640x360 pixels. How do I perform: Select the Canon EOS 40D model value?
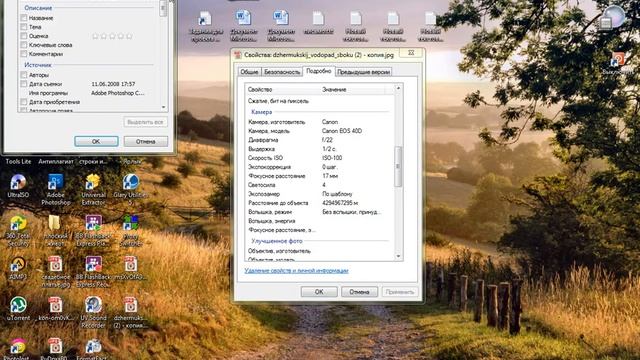coord(342,131)
